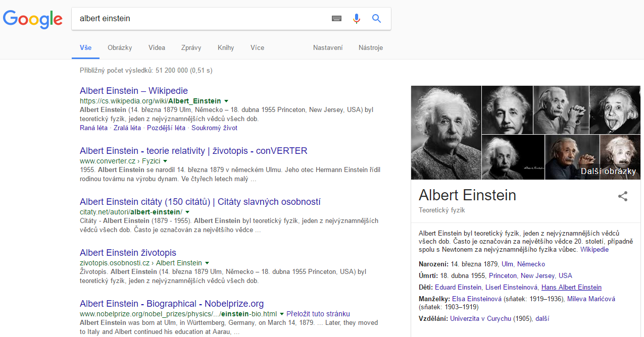Open the Wikipedie link in knowledge panel
Screen dimensions: 644x337
point(595,250)
